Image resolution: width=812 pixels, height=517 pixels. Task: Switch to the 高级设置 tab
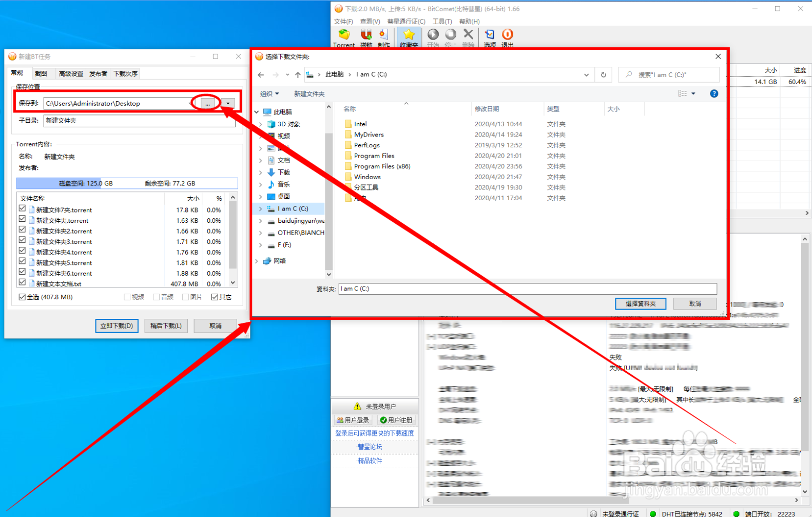pos(71,73)
